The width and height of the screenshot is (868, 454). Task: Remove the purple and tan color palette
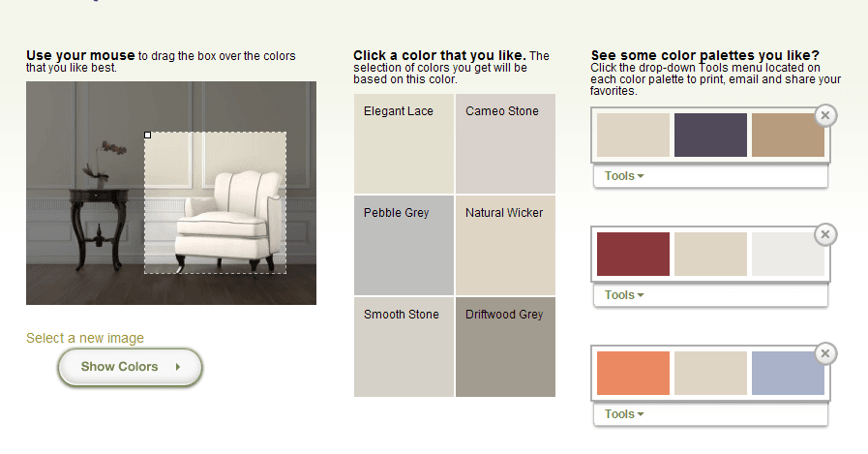(825, 116)
